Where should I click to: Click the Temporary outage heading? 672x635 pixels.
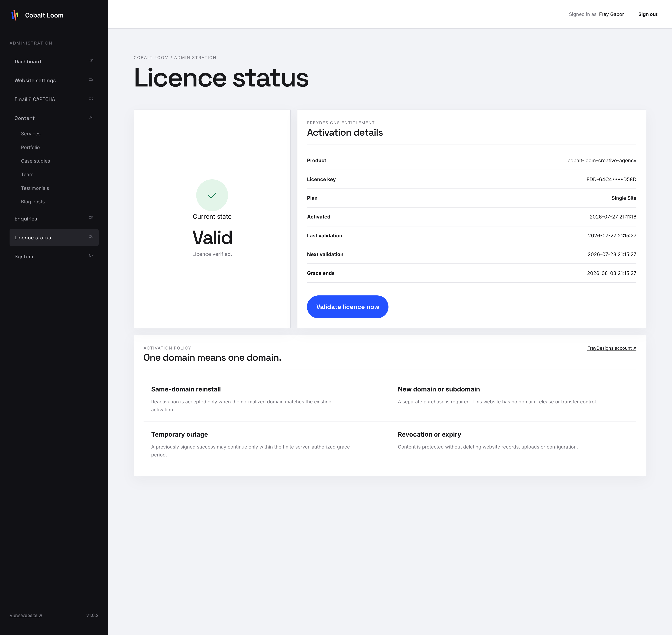click(179, 434)
